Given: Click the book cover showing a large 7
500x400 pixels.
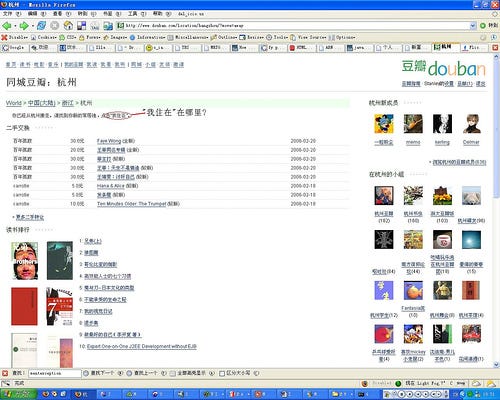Looking at the screenshot, I should click(x=60, y=306).
